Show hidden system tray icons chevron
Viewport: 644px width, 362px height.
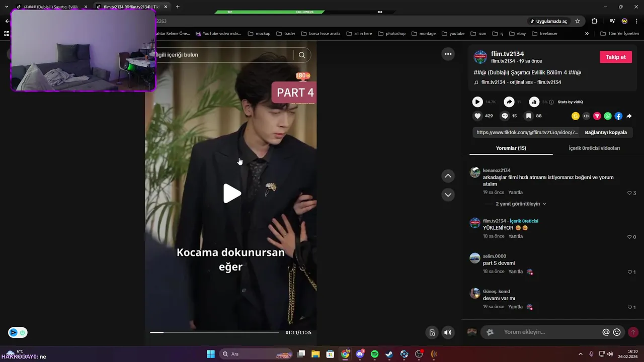point(580,354)
